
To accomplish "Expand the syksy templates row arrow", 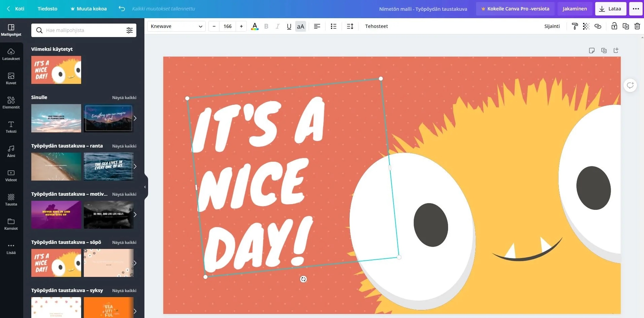I will click(x=135, y=311).
